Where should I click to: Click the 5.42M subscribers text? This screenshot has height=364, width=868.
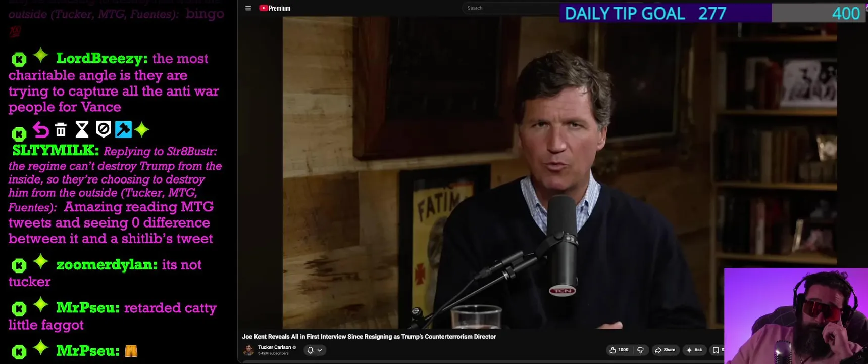click(x=273, y=353)
